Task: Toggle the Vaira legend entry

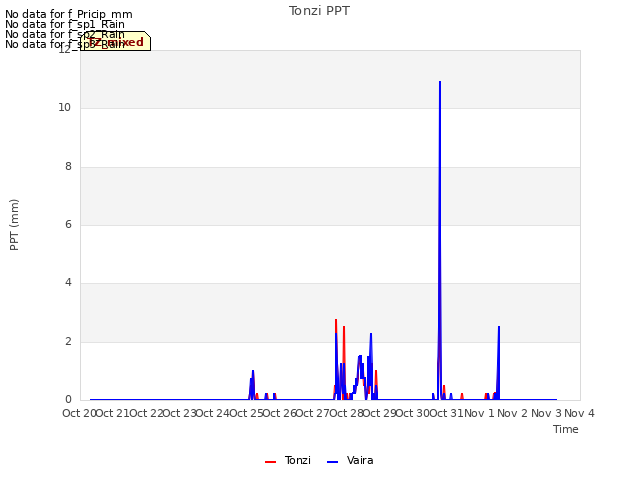Action: pyautogui.click(x=350, y=461)
